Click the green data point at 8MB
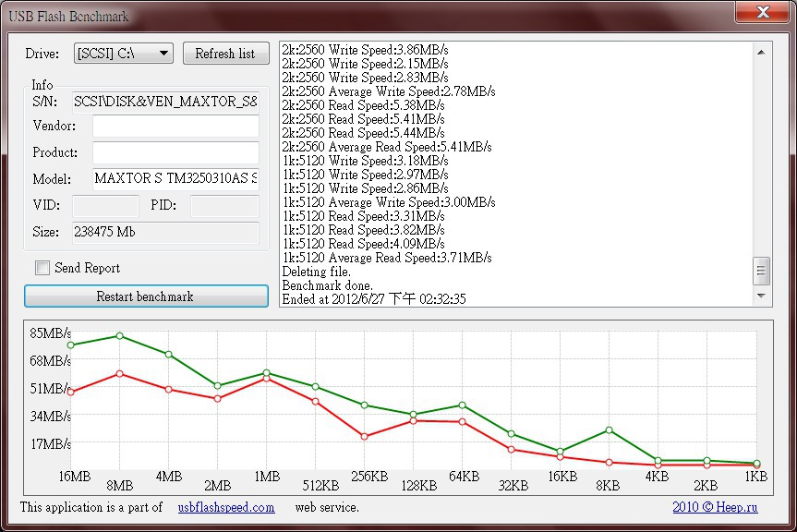This screenshot has height=532, width=797. tap(119, 336)
